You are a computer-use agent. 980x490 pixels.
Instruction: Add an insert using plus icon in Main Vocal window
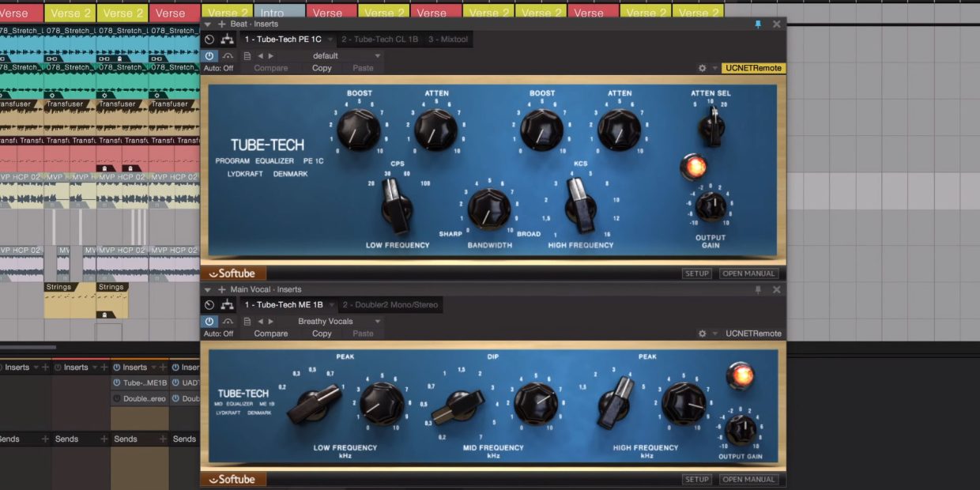pos(222,289)
